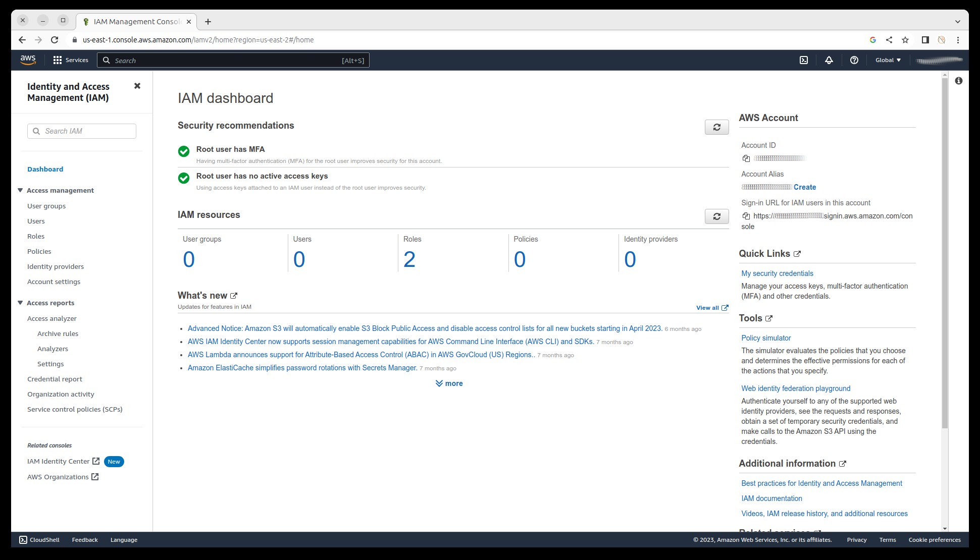Open the notifications bell
Screen dimensions: 980x560
(x=829, y=60)
